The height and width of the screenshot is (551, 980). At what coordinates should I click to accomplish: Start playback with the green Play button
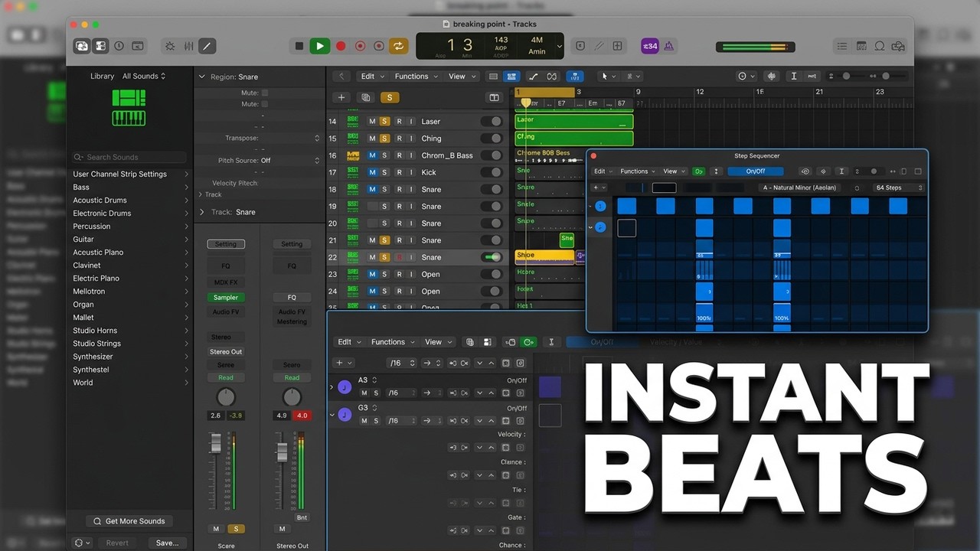coord(319,46)
